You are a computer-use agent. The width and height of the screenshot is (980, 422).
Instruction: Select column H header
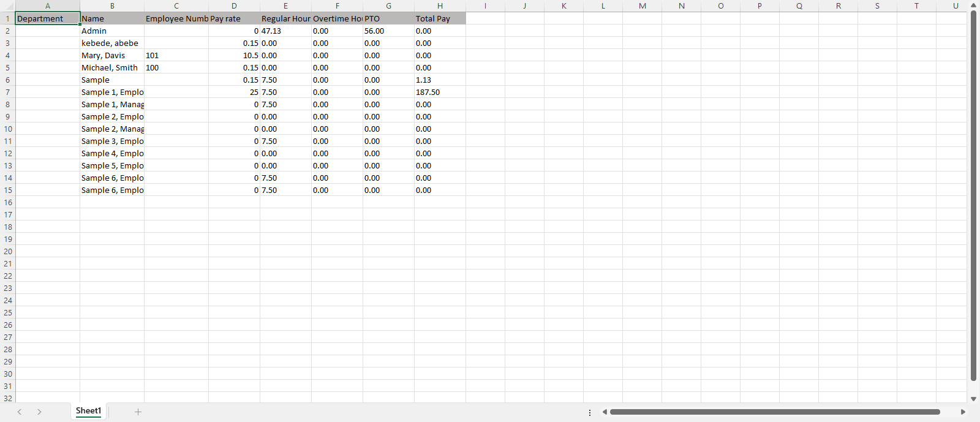point(440,6)
